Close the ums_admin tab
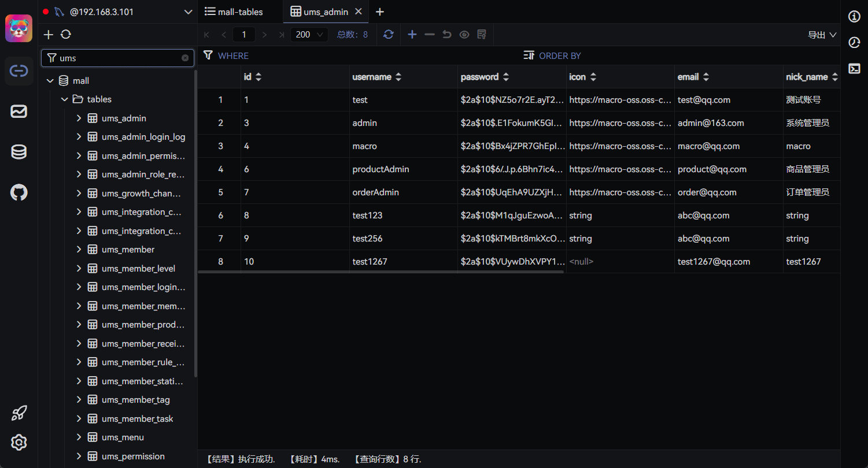Viewport: 868px width, 468px height. 359,12
